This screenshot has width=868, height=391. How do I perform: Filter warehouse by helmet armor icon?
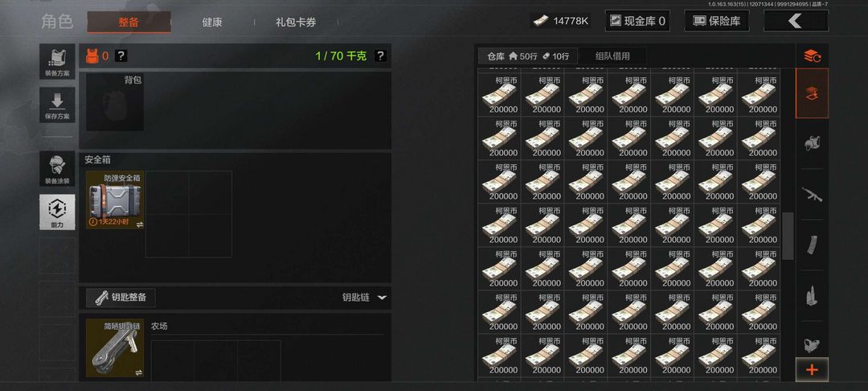pyautogui.click(x=812, y=143)
